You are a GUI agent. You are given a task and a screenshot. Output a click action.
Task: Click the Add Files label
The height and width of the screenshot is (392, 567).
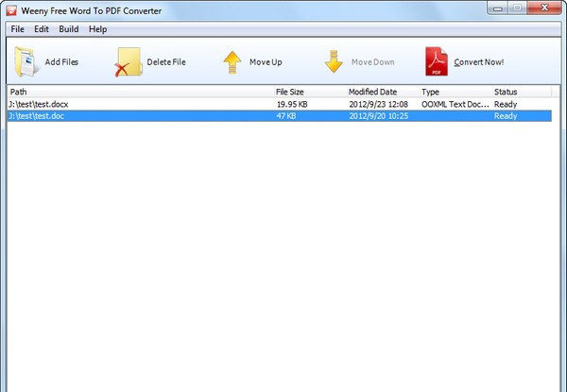61,62
